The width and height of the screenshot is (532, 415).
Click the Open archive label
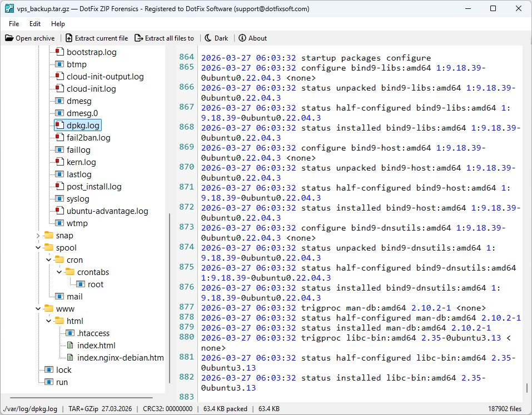pos(35,38)
